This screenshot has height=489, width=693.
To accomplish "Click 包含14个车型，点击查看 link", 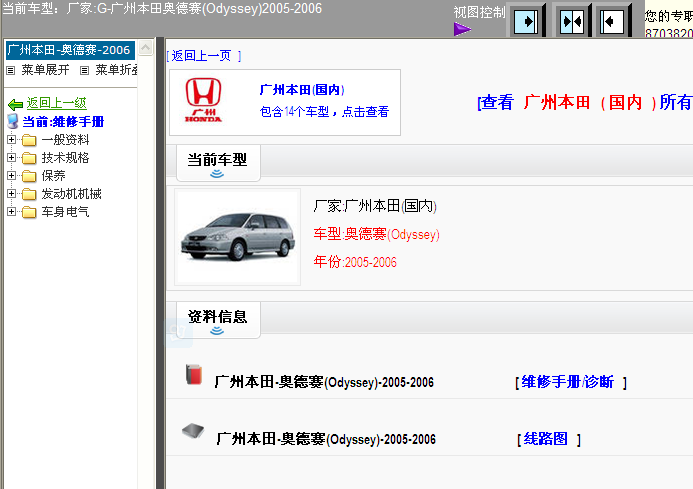I will (x=324, y=111).
